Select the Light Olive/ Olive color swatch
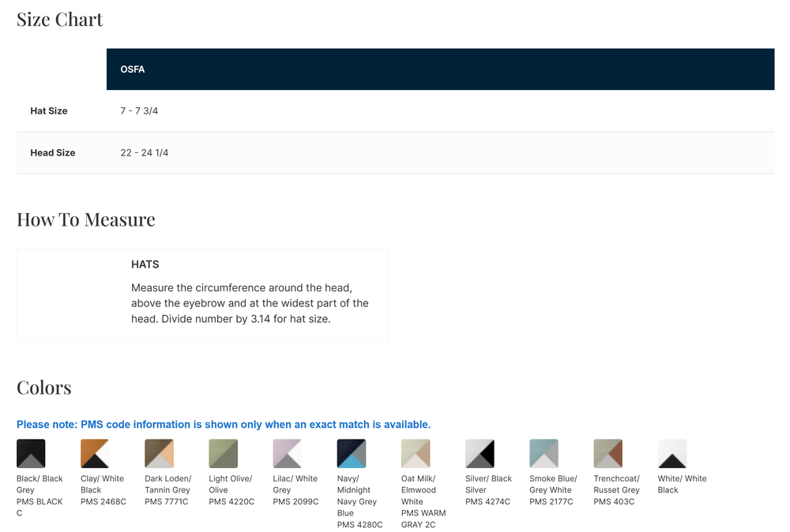The image size is (790, 532). 223,454
